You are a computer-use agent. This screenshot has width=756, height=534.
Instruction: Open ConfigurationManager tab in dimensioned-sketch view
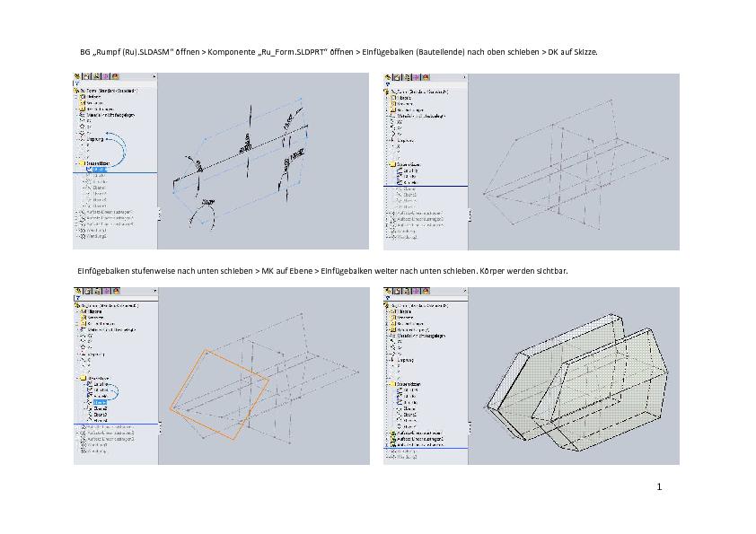(96, 76)
